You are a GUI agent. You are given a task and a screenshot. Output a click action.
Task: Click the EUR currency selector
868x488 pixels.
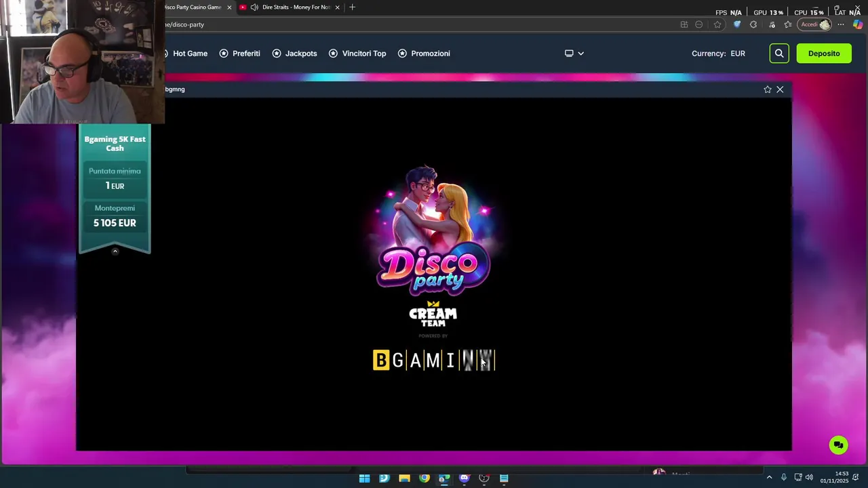tap(738, 54)
